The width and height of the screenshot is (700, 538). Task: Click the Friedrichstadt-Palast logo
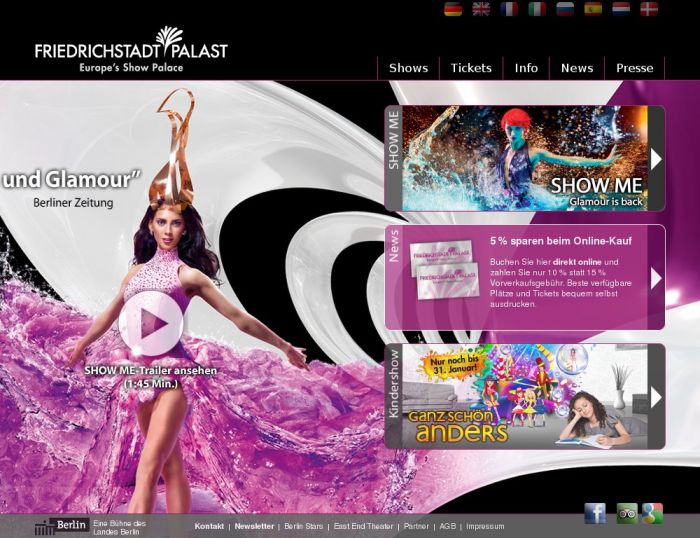(x=131, y=50)
